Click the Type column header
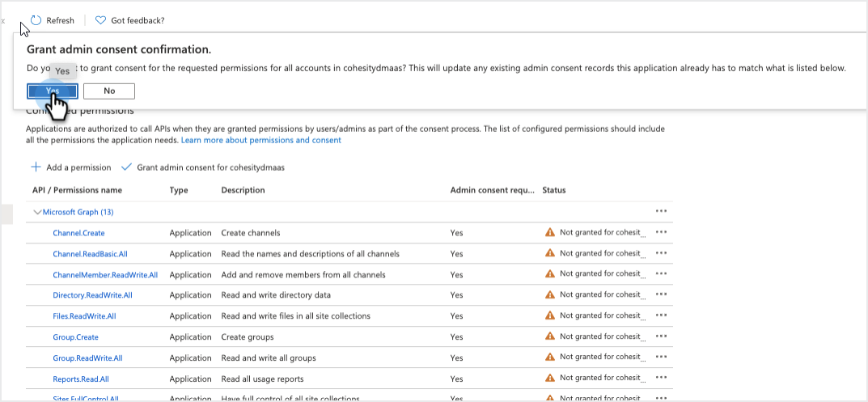This screenshot has height=402, width=868. (x=179, y=190)
